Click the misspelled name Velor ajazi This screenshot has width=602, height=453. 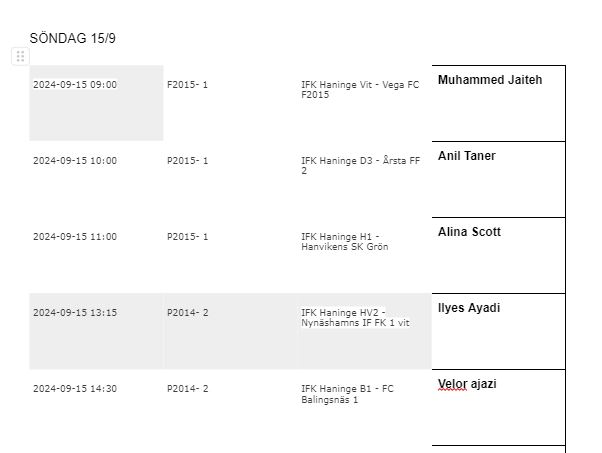453,384
